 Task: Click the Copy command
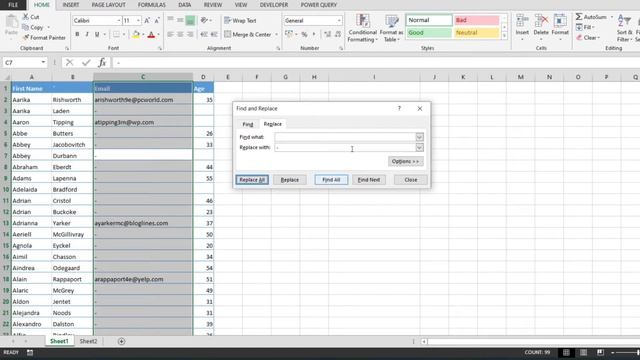coord(33,27)
